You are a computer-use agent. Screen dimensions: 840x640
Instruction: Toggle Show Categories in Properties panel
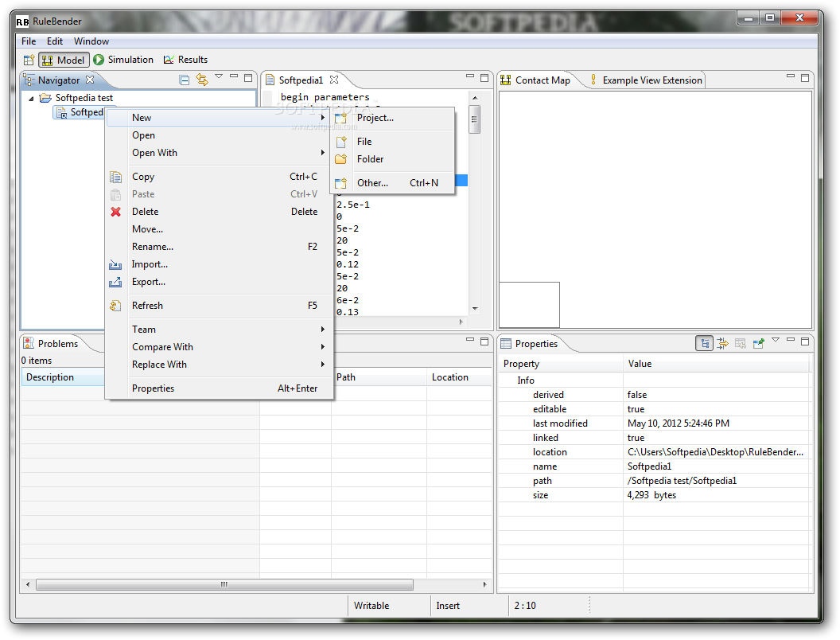click(x=705, y=344)
